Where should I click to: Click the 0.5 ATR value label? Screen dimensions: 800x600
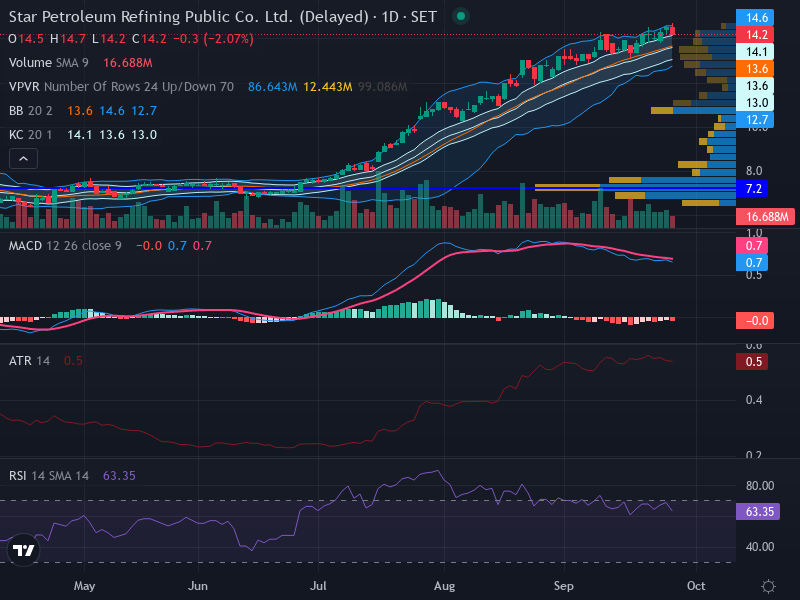coord(752,362)
